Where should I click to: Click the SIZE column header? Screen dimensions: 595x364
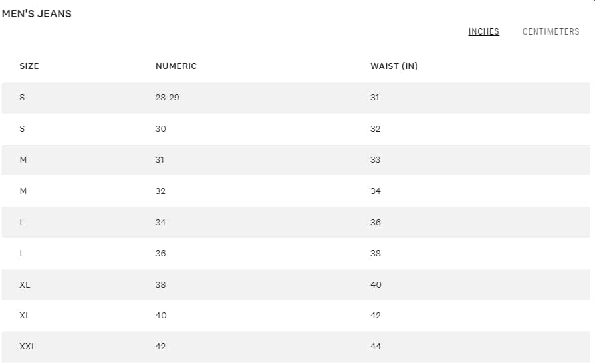click(x=29, y=66)
